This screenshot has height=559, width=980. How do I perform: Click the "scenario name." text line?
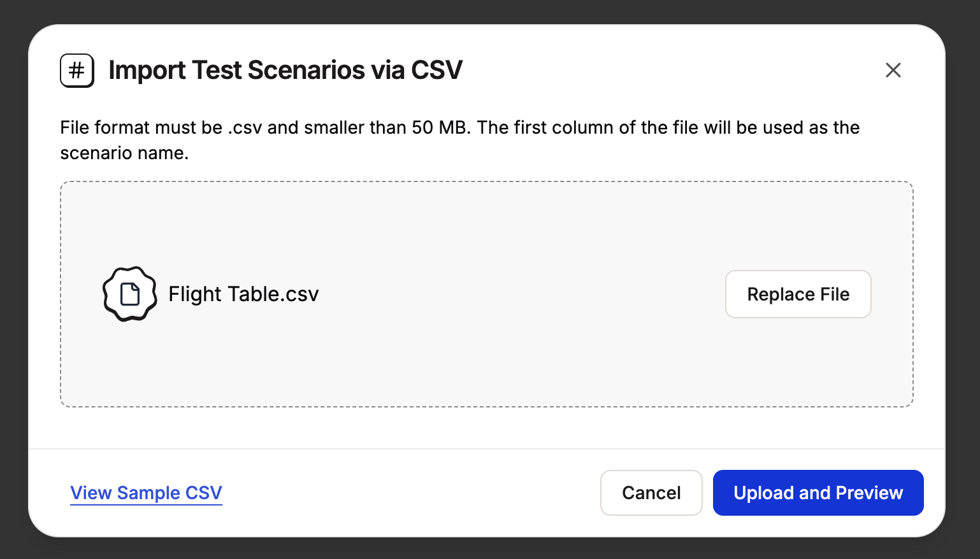pyautogui.click(x=124, y=153)
